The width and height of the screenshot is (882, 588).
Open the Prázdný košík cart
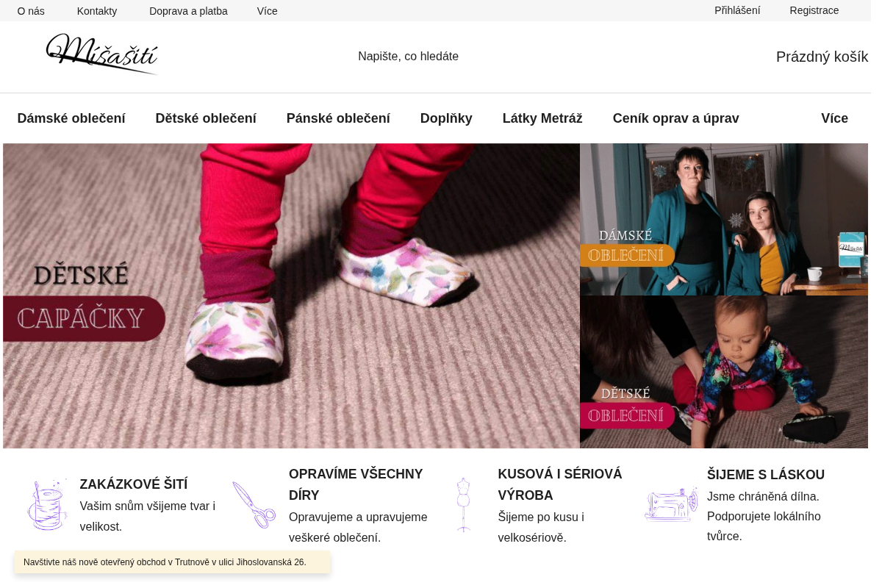pos(822,57)
